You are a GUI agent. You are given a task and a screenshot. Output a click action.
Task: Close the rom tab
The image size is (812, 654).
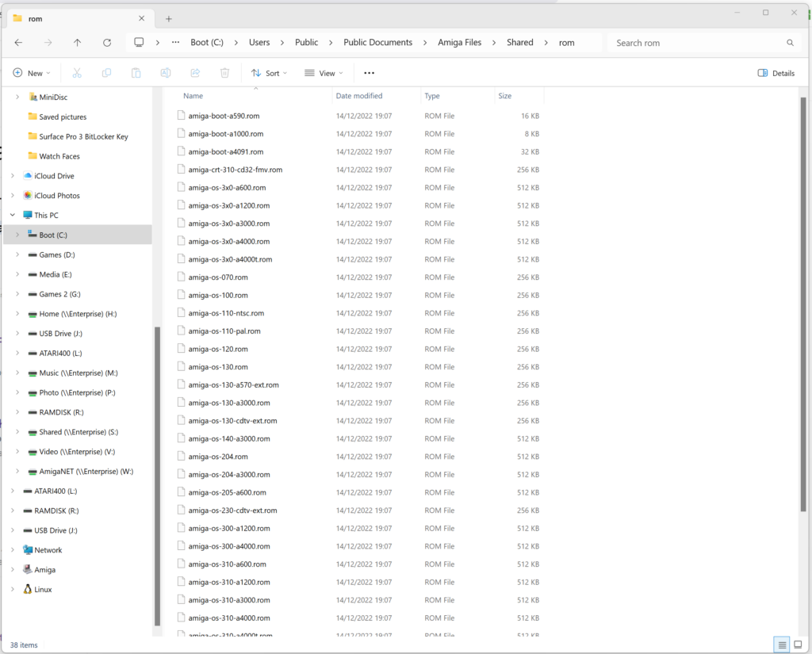coord(141,18)
